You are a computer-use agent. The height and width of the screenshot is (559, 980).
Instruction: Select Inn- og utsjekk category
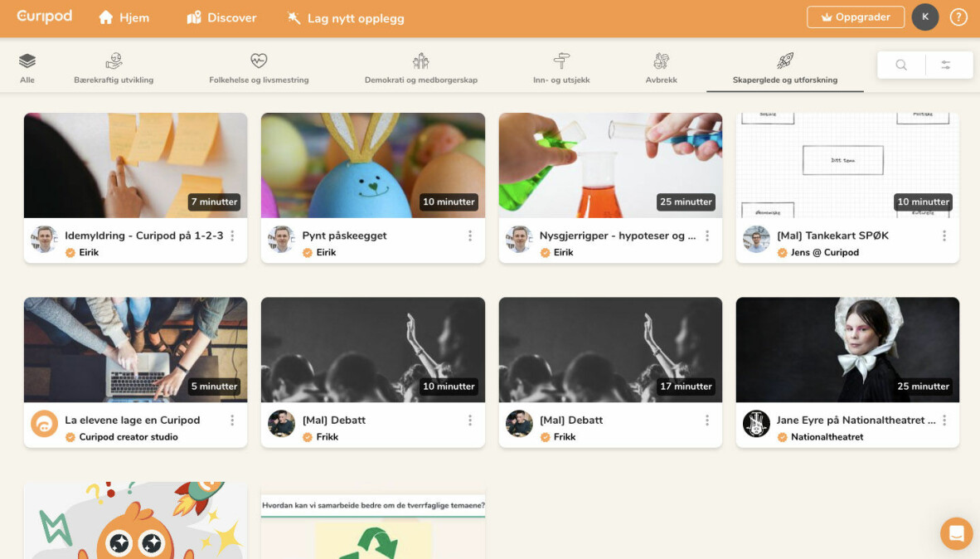(561, 68)
